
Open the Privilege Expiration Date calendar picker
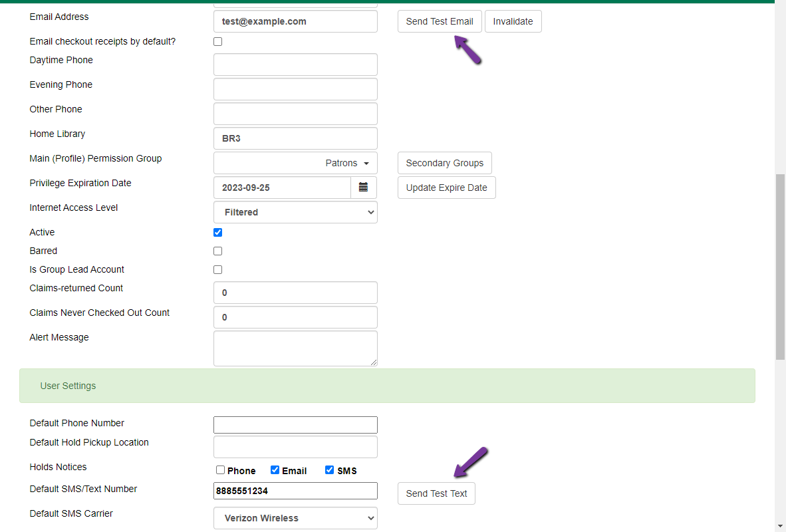364,188
